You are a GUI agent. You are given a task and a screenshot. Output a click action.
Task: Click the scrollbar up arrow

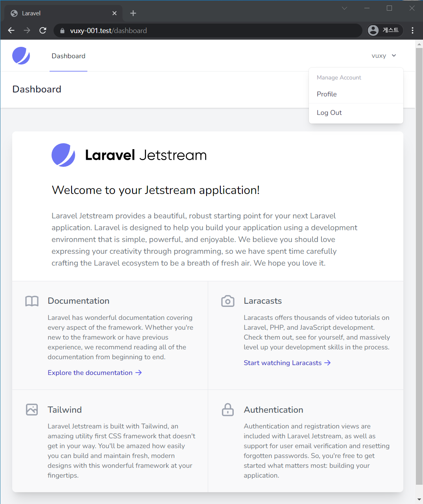[x=419, y=44]
